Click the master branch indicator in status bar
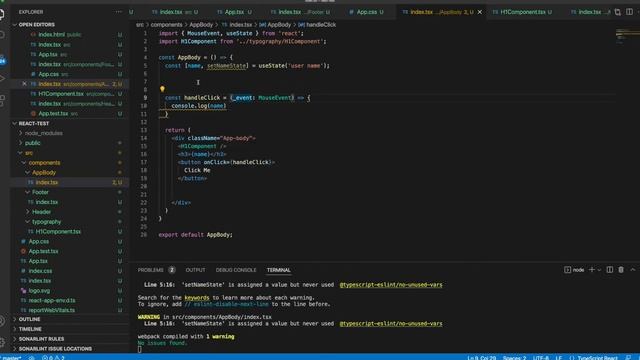This screenshot has height=360, width=640. (x=11, y=358)
